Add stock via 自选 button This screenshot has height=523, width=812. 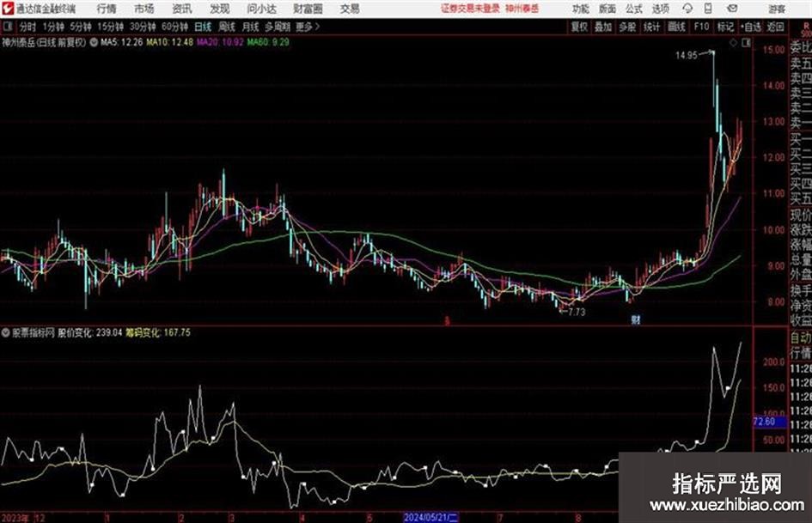pyautogui.click(x=751, y=27)
